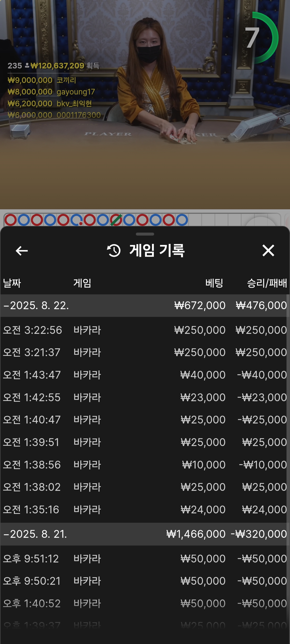
Task: Tap the player count icon next to 235
Action: (x=27, y=65)
